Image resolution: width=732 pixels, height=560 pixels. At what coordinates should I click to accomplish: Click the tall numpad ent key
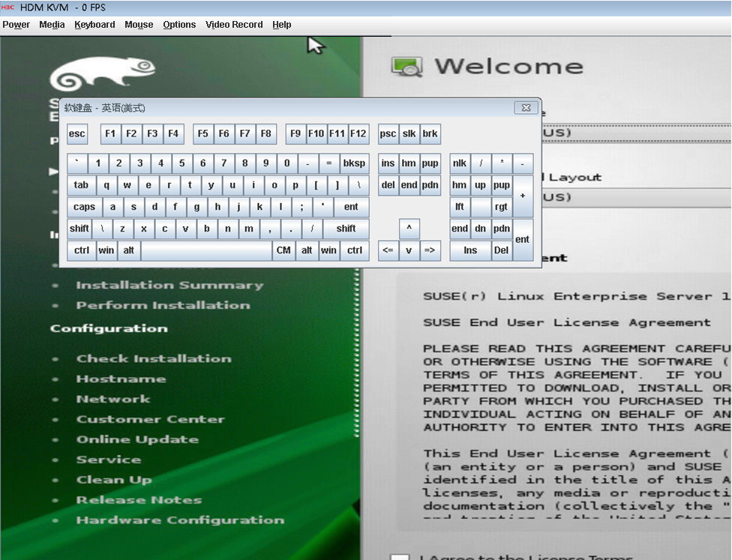click(x=523, y=239)
